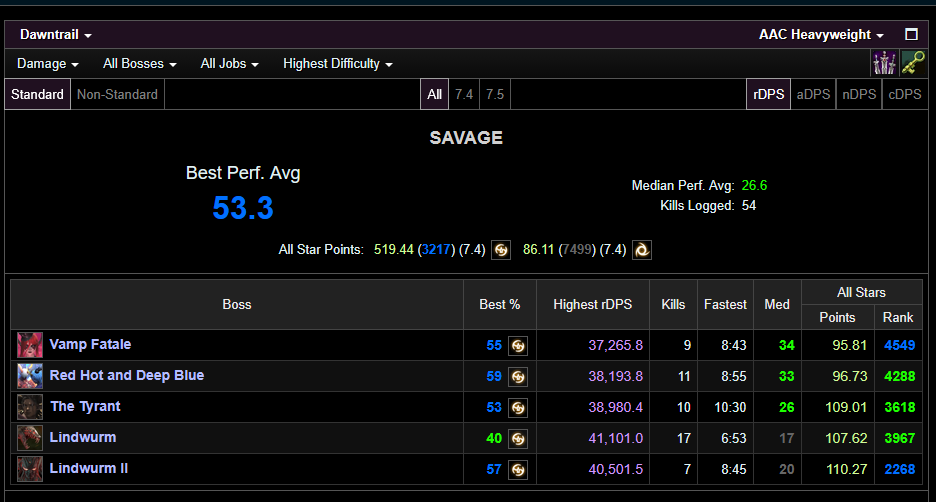Click the 7499 all star rank link
This screenshot has width=936, height=502.
pyautogui.click(x=577, y=250)
